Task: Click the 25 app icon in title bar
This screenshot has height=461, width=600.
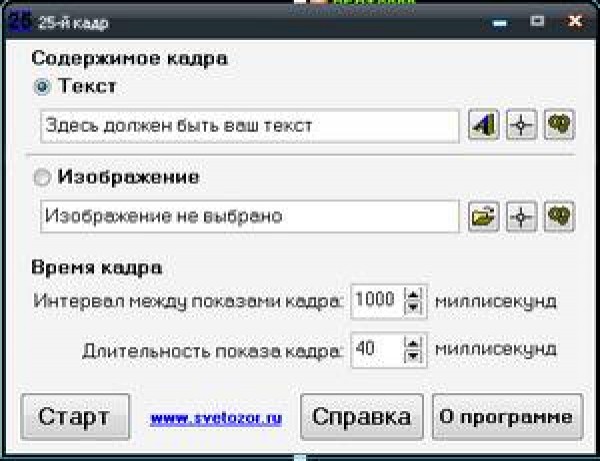Action: pyautogui.click(x=19, y=22)
